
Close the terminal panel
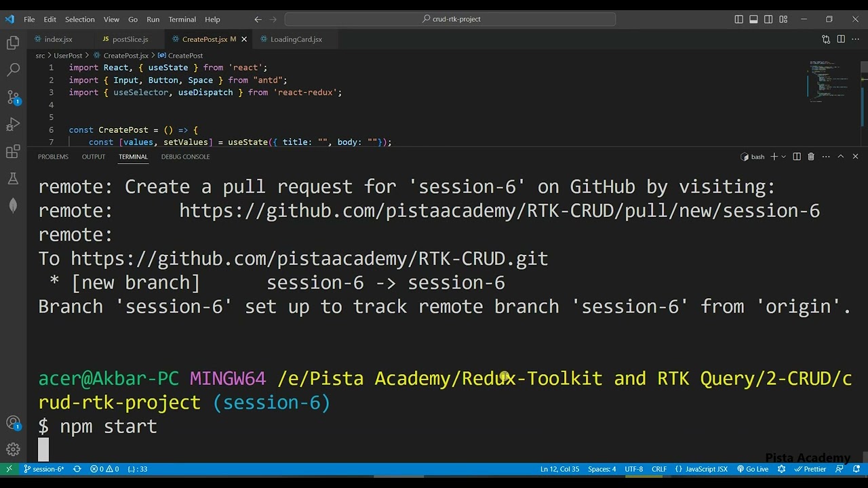click(855, 157)
